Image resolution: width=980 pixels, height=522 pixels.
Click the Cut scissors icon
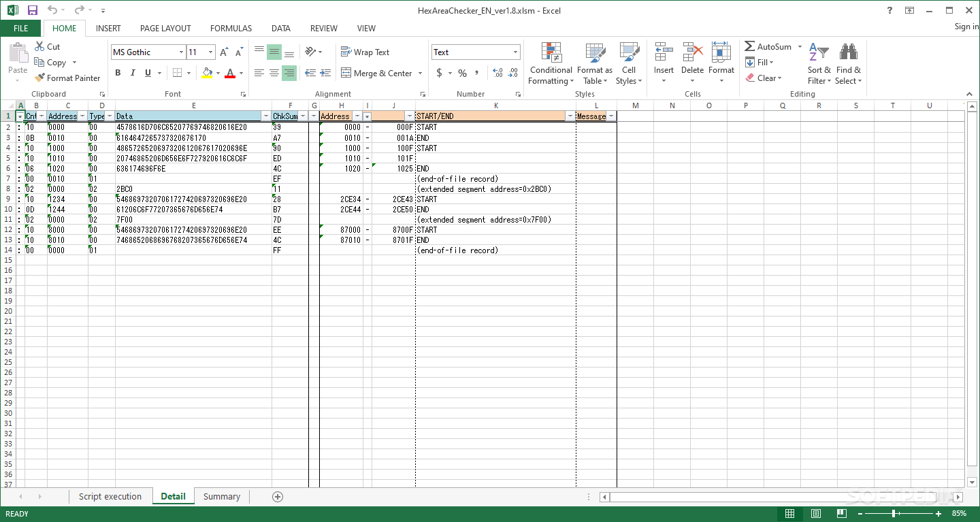39,46
